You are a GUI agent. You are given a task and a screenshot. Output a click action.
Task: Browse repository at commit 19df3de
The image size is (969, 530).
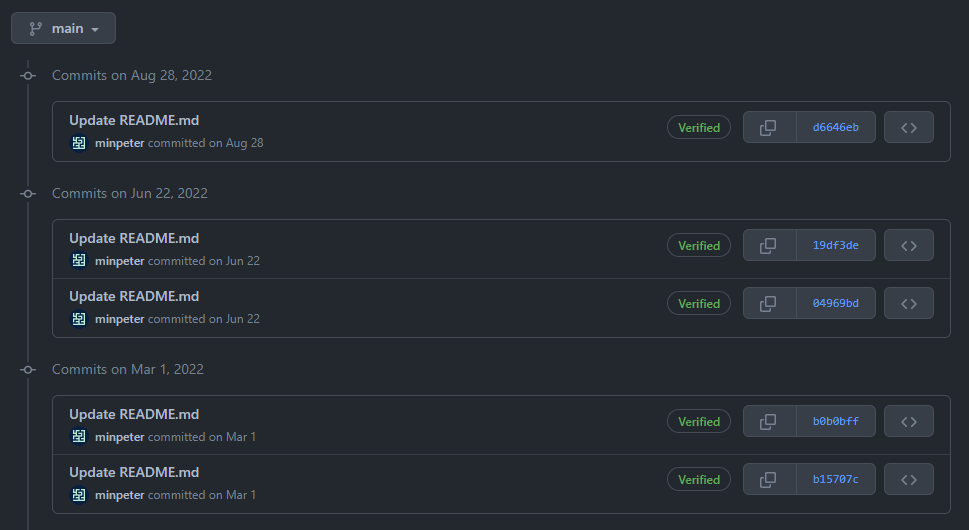[x=908, y=246]
